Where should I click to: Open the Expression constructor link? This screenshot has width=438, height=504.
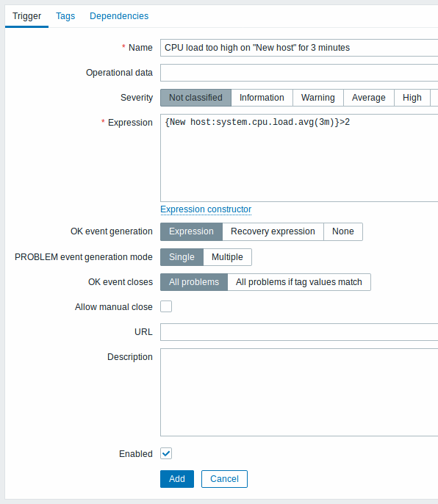[206, 209]
